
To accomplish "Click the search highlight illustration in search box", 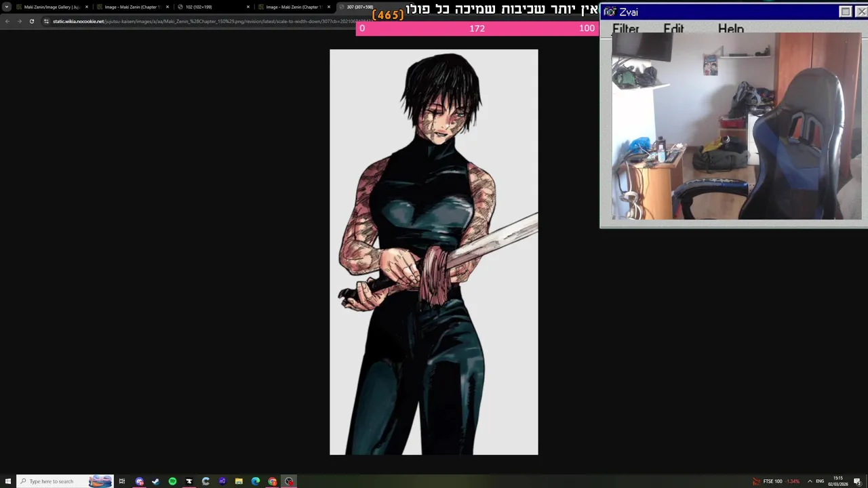I will (x=100, y=481).
